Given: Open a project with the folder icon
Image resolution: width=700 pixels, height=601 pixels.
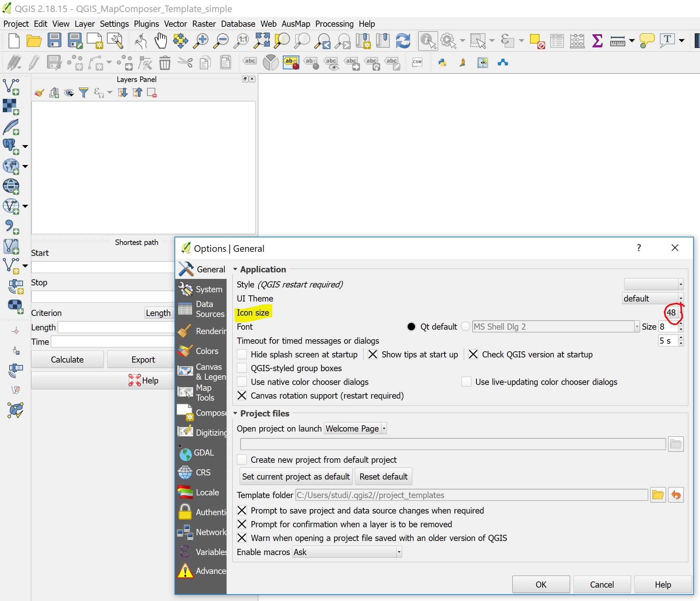Looking at the screenshot, I should 34,40.
